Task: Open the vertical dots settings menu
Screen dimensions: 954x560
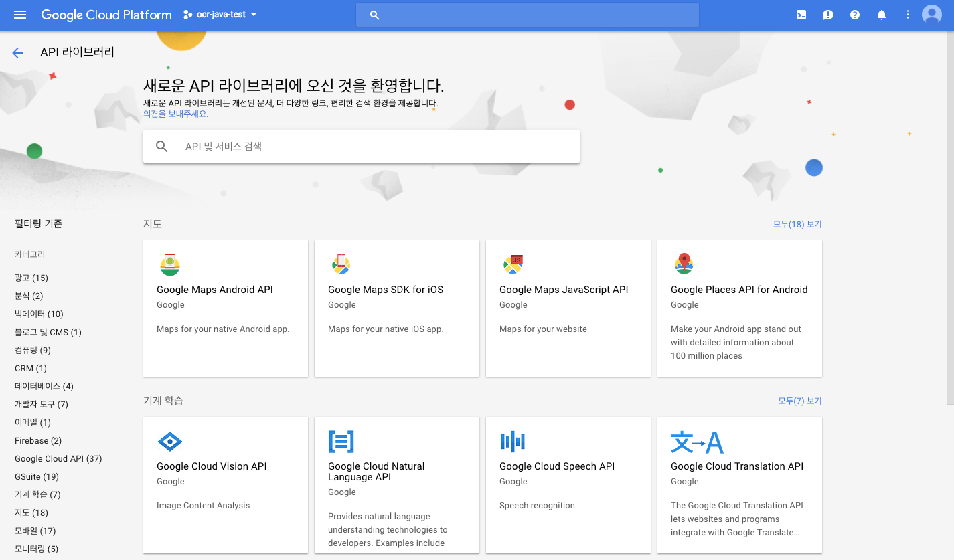Action: point(908,15)
